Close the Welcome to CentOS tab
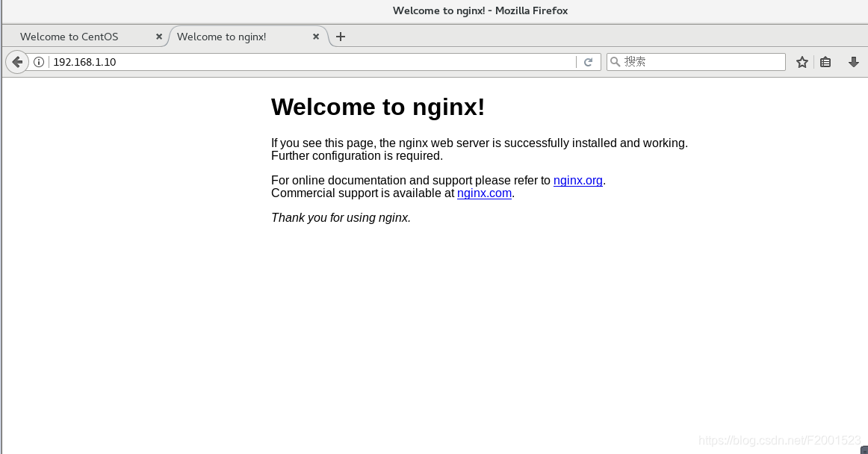 [x=159, y=37]
